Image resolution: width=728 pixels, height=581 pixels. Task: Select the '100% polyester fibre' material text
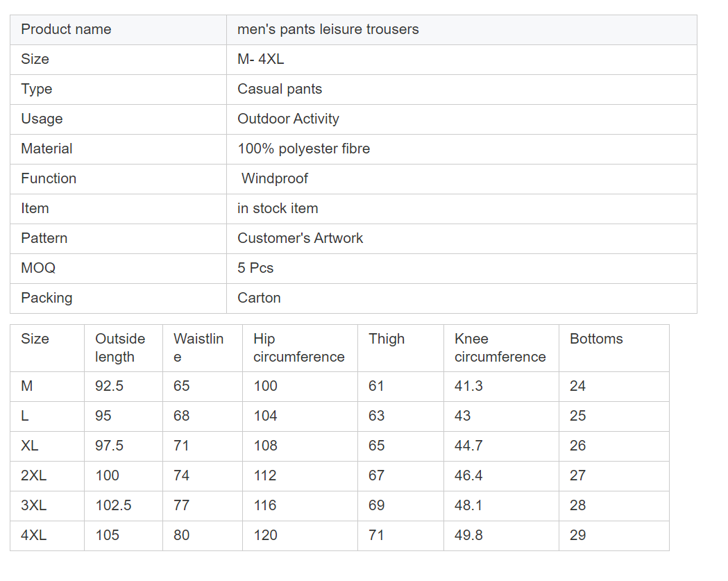[x=303, y=149]
